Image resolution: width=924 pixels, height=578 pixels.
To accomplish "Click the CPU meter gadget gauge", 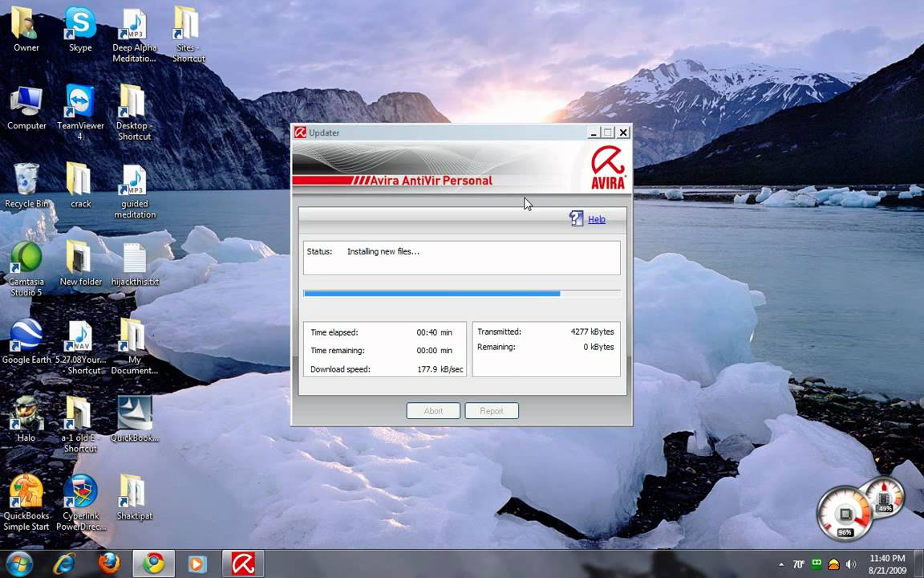I will coord(846,512).
